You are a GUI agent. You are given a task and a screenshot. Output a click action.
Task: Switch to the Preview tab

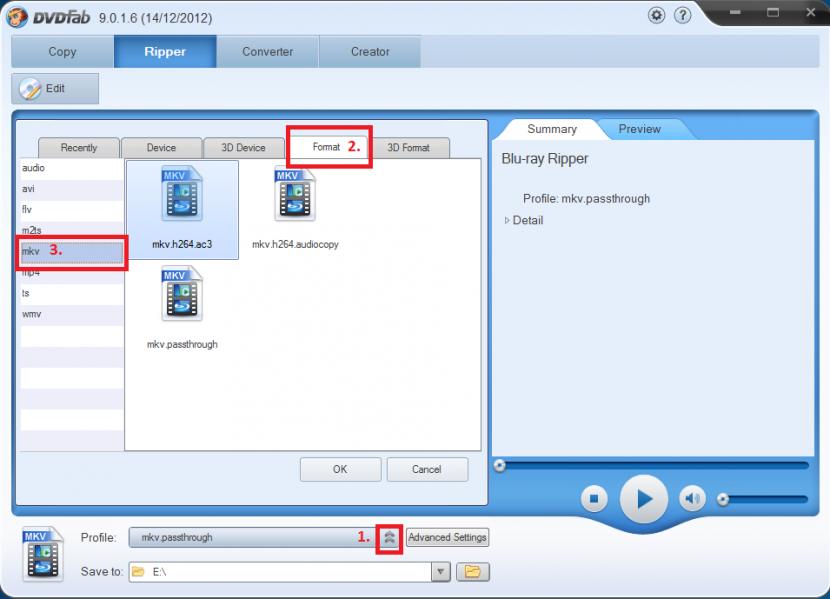point(639,129)
